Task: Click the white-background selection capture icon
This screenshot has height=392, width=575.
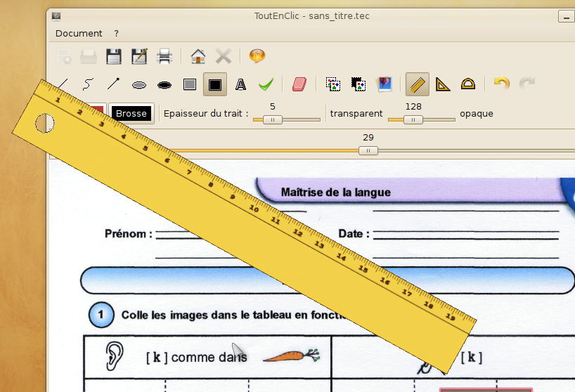Action: click(x=333, y=84)
